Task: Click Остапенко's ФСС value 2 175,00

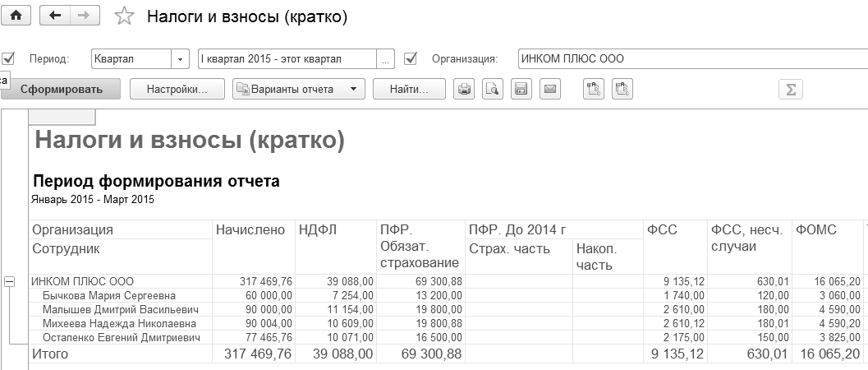Action: click(684, 337)
